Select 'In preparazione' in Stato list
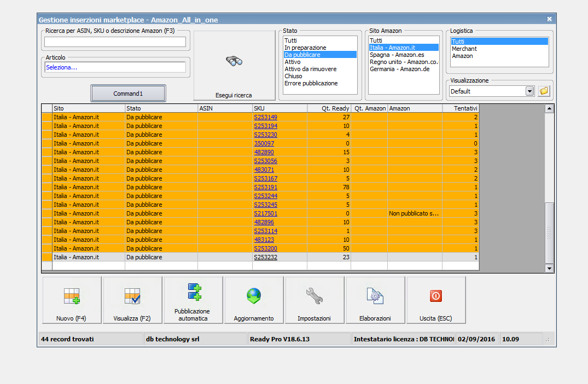Screen dimensions: 588x384 click(305, 48)
